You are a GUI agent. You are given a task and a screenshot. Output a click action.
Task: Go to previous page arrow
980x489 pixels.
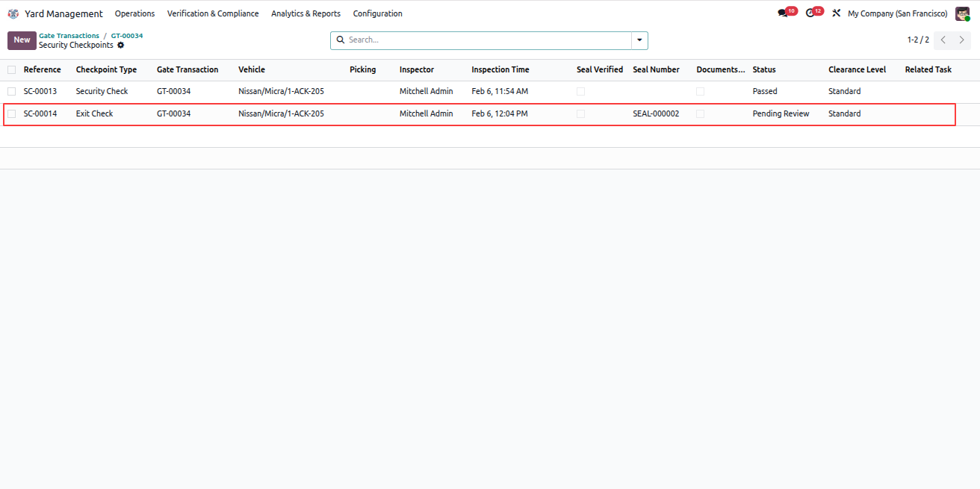[943, 40]
